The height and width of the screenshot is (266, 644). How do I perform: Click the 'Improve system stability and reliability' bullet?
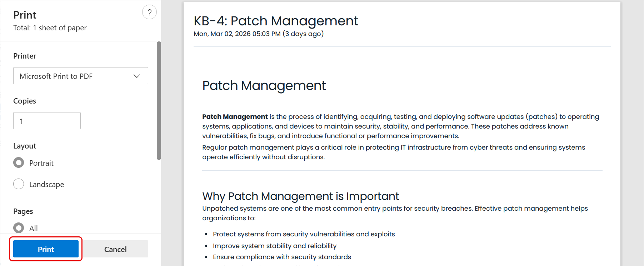275,246
